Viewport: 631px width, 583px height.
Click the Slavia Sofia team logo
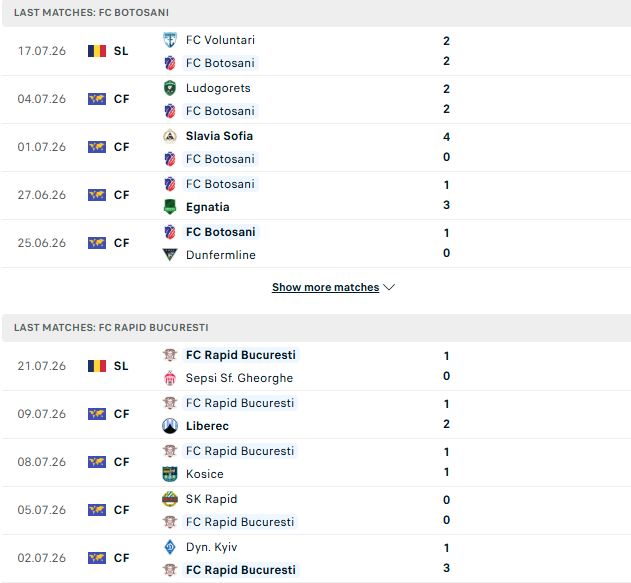click(x=170, y=136)
